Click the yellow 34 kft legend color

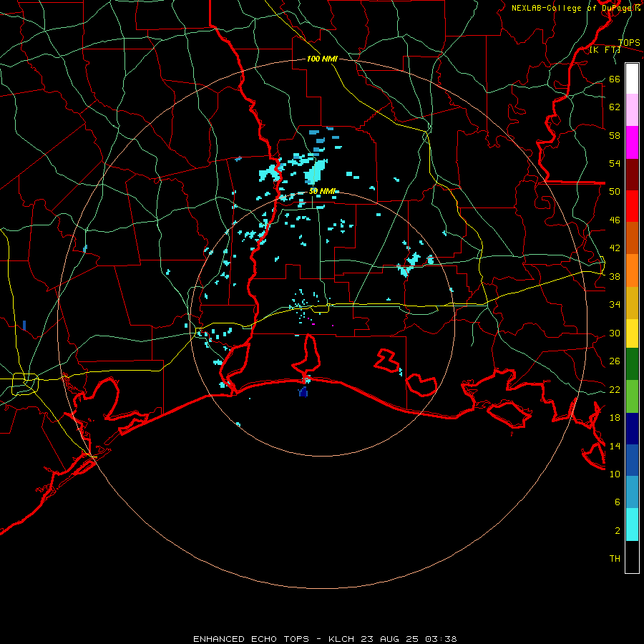[632, 333]
